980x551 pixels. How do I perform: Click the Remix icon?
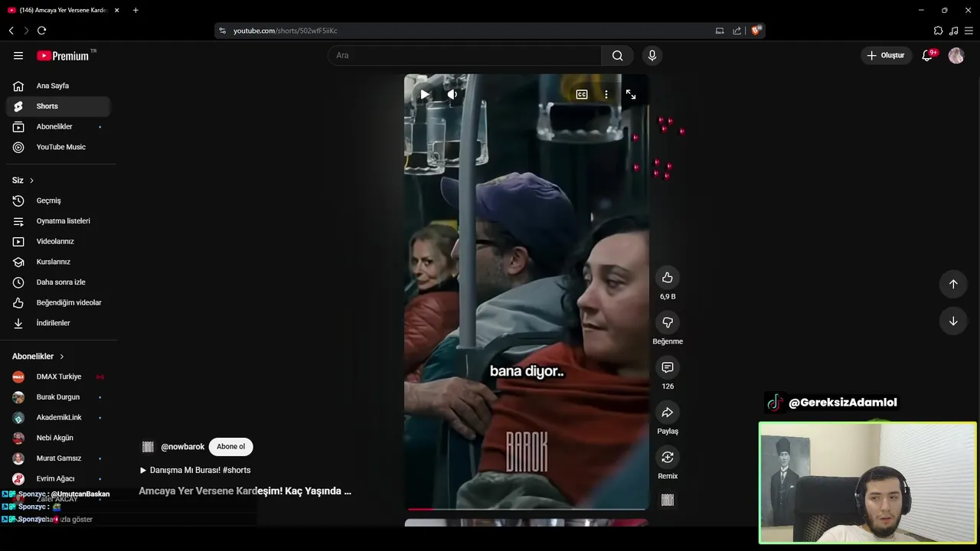[x=668, y=457]
